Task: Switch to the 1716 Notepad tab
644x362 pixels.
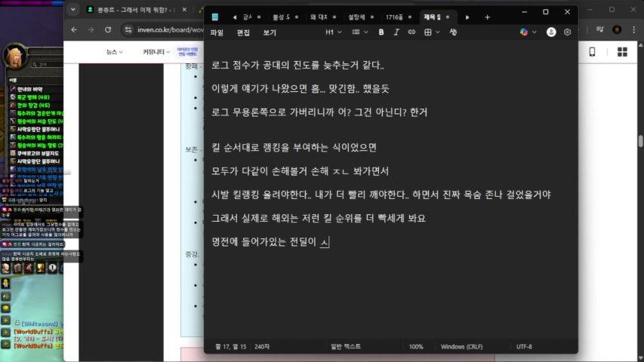Action: (395, 17)
